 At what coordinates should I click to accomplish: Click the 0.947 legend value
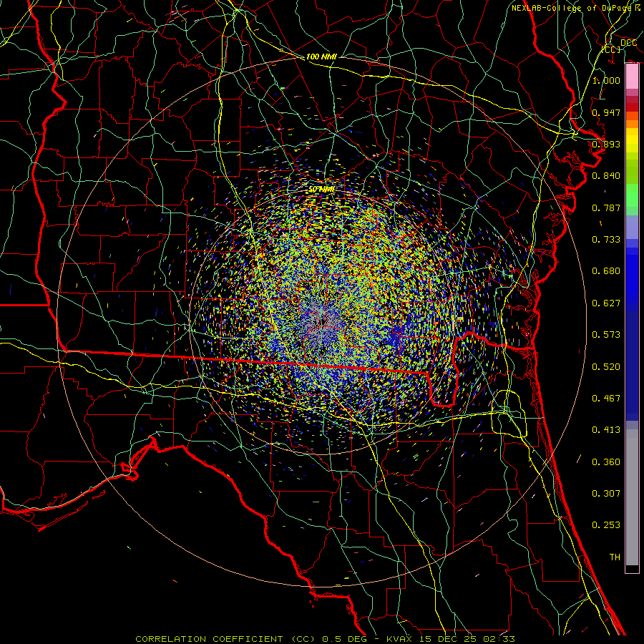coord(606,112)
